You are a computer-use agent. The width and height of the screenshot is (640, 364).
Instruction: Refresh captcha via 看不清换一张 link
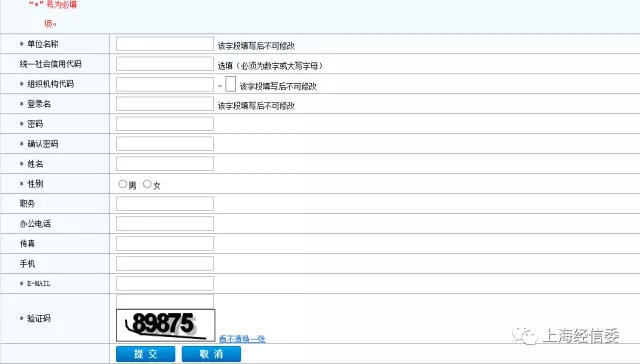[242, 339]
